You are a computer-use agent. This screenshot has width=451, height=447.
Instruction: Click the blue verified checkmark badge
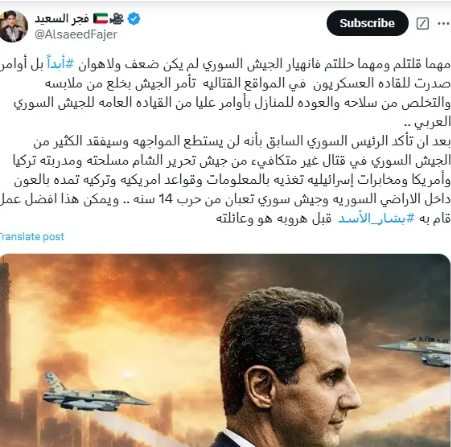tap(134, 19)
